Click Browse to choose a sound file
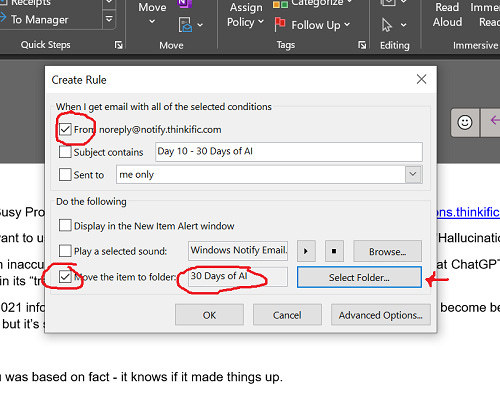This screenshot has width=500, height=396. [x=387, y=251]
